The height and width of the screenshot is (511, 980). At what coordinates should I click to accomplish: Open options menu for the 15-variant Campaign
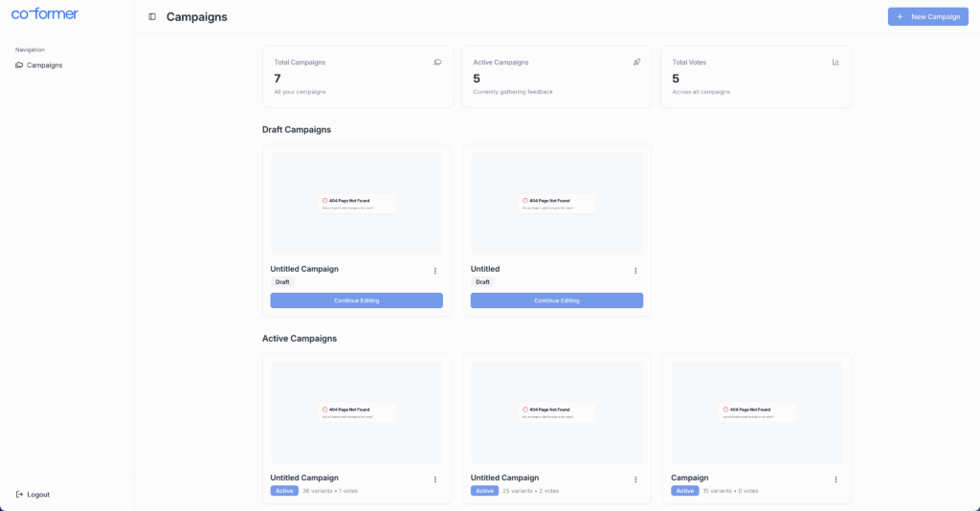835,479
